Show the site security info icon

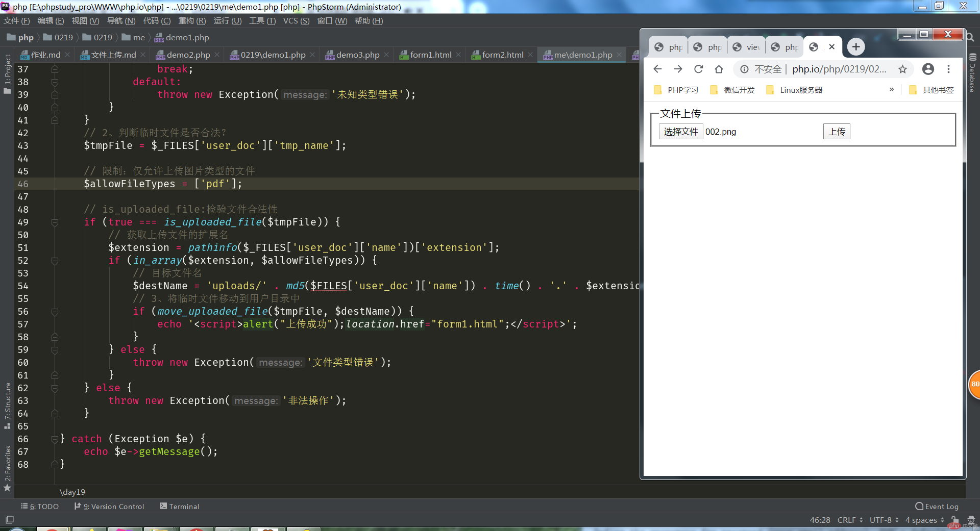744,69
